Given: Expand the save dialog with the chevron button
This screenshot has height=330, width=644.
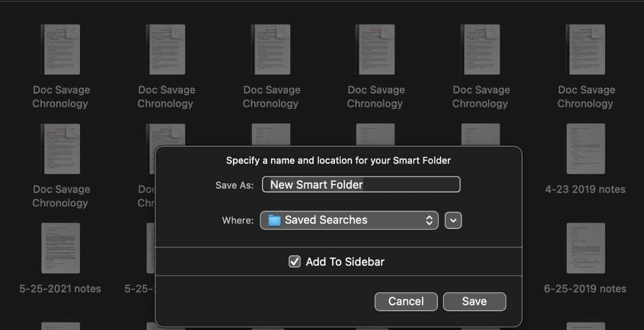Looking at the screenshot, I should pyautogui.click(x=453, y=220).
